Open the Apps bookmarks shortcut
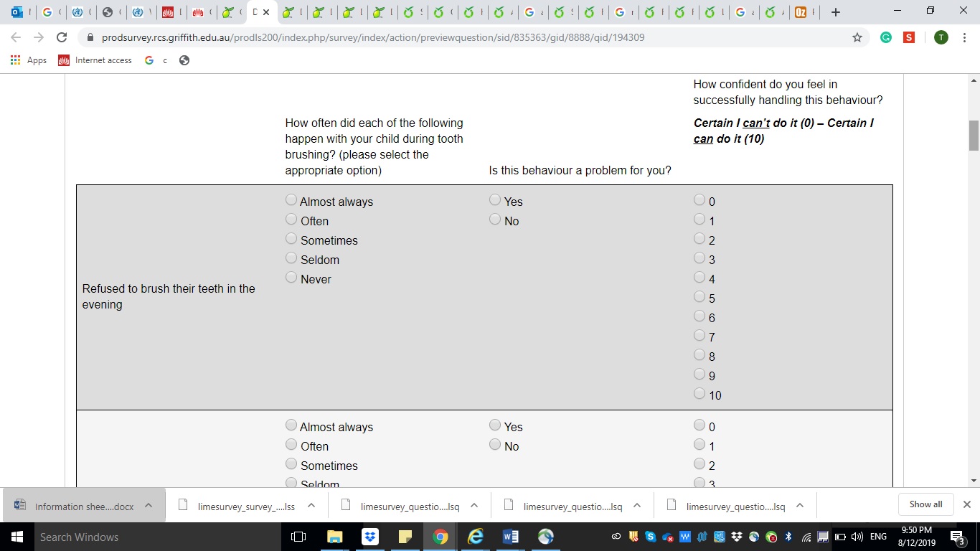 click(29, 60)
